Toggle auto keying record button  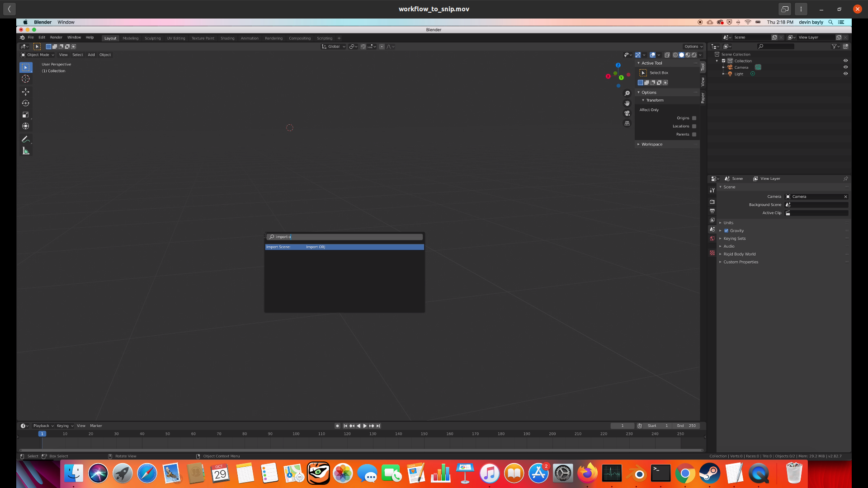pos(337,426)
